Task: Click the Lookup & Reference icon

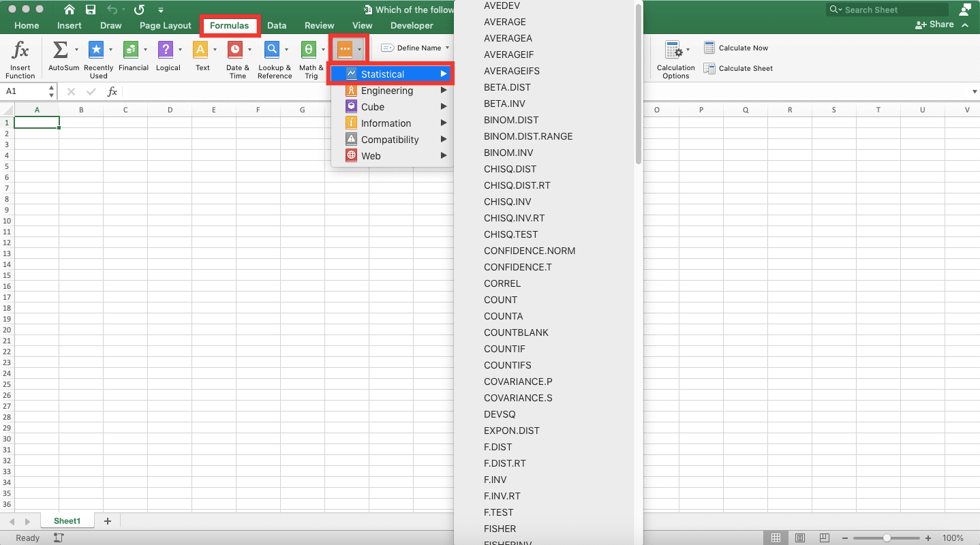Action: (x=272, y=50)
